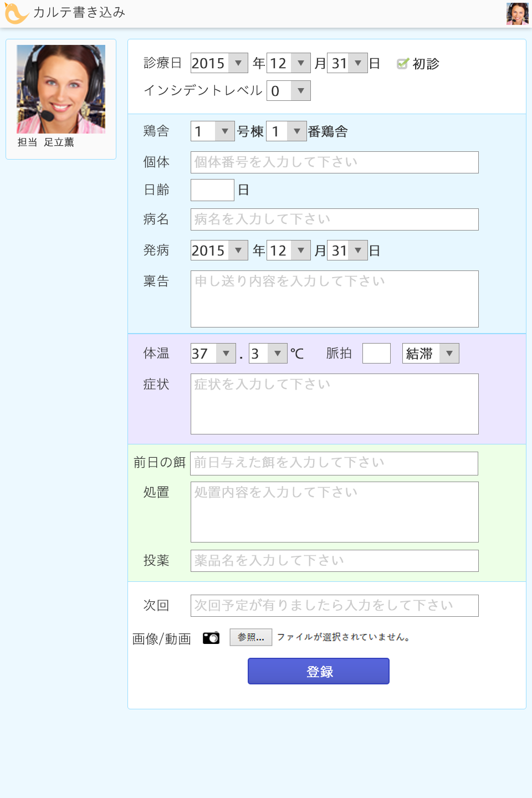Click the user avatar in top right

517,14
